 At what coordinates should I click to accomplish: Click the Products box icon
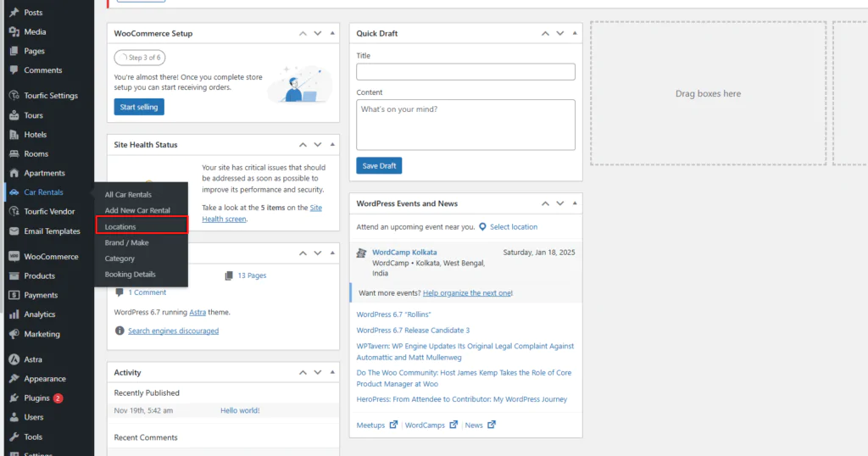pos(14,275)
